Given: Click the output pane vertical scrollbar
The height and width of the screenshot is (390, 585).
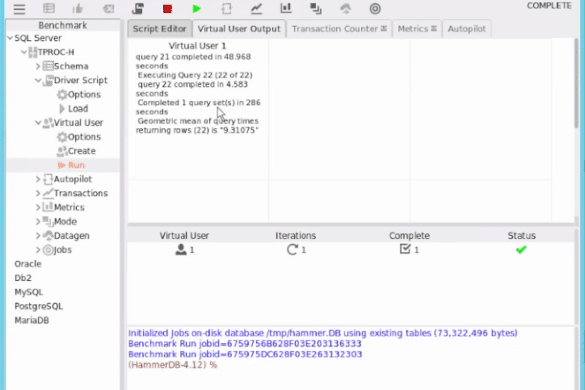Looking at the screenshot, I should [577, 84].
